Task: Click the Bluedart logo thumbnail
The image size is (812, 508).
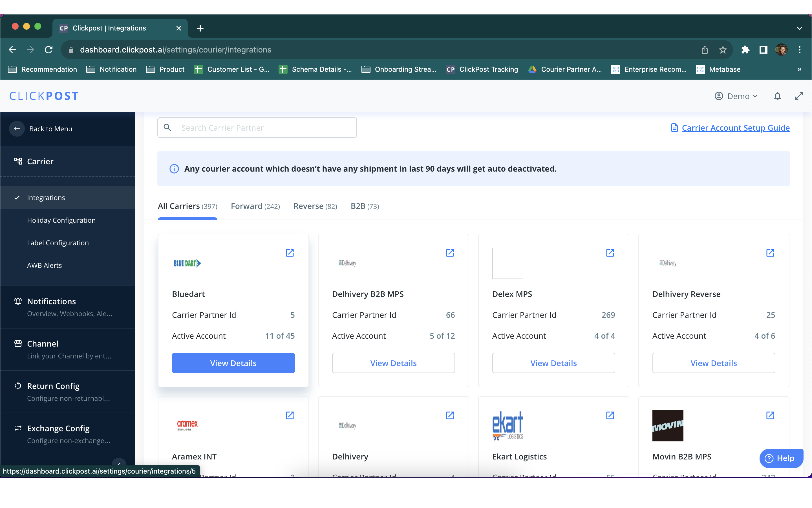Action: click(x=187, y=263)
